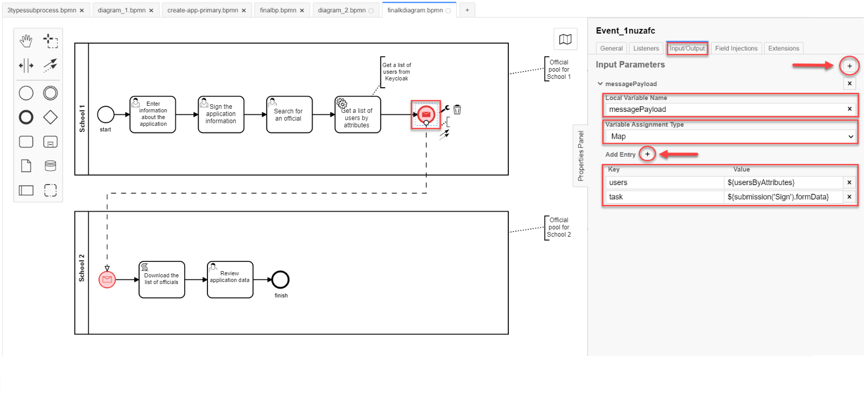Create a StartEvent from palette

pos(26,93)
